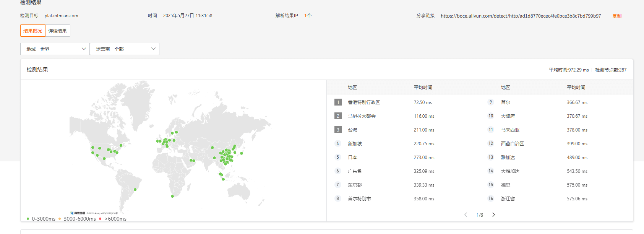Select rank 1 badge for 香港特别行政区
Screen dimensions: 644x234
click(x=338, y=102)
